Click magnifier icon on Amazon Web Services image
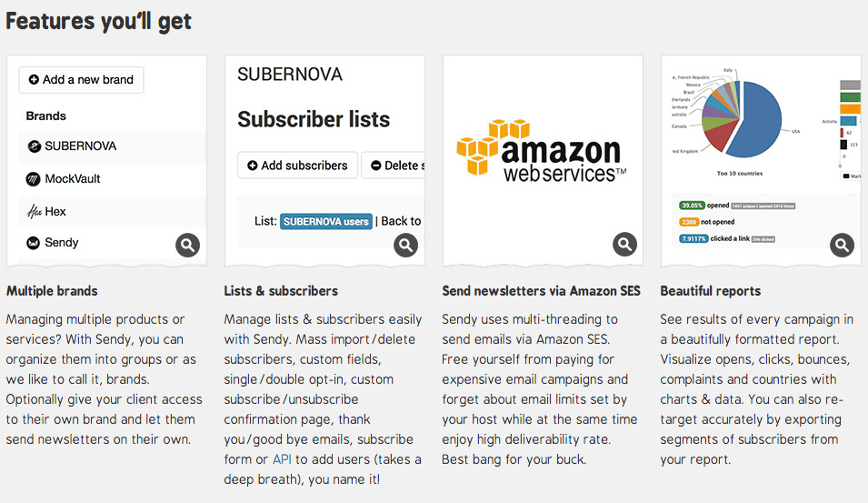 click(624, 245)
